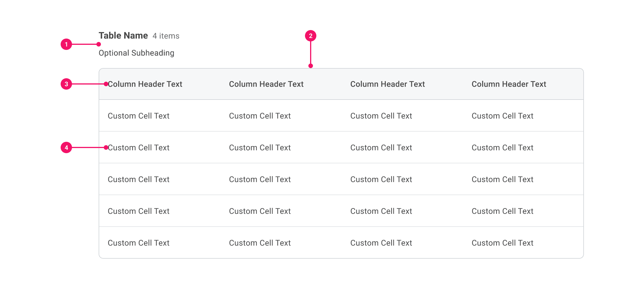Viewport: 644px width, 287px height.
Task: Click annotation marker number 2
Action: point(311,36)
